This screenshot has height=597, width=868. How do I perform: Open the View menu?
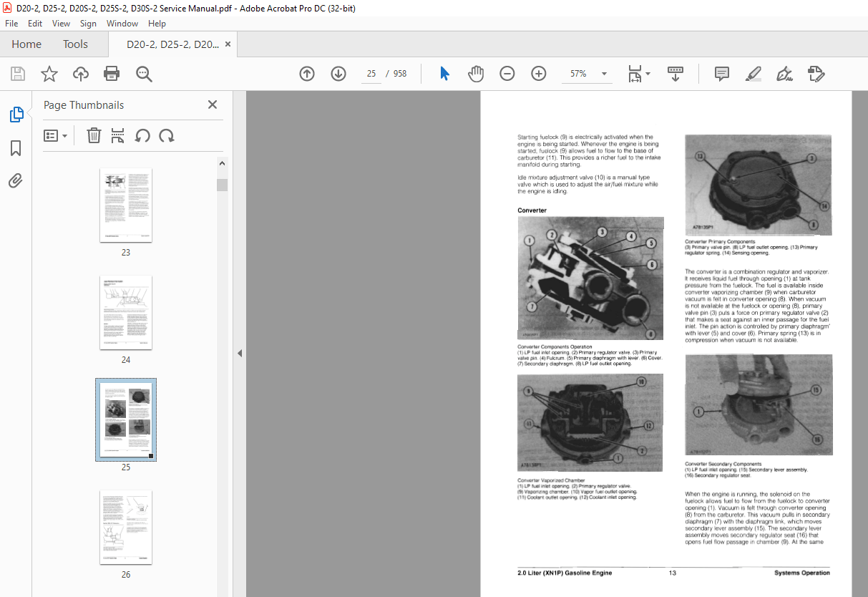[x=61, y=23]
